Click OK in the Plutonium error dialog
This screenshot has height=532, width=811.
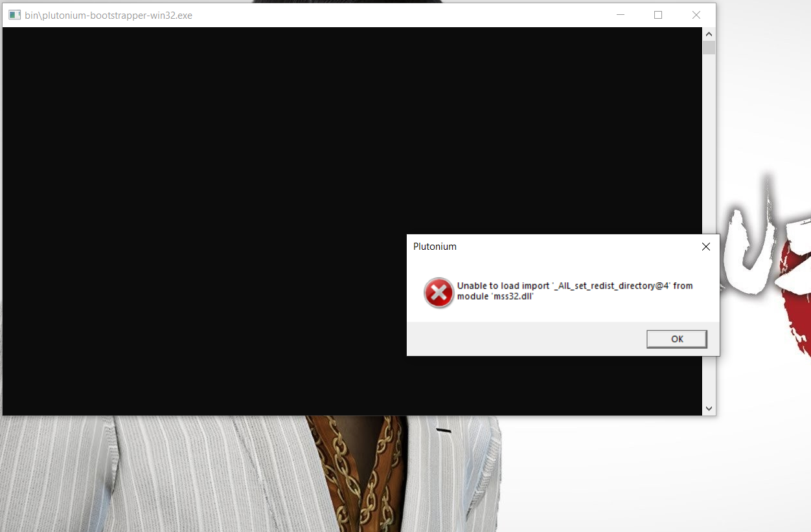pos(676,339)
